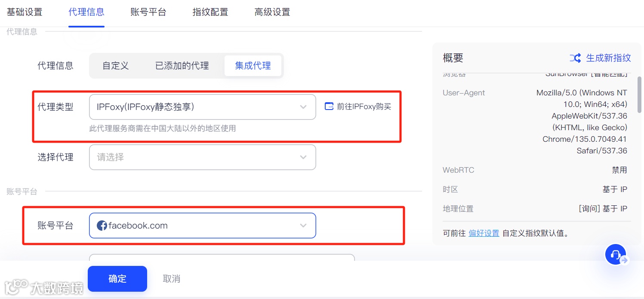This screenshot has width=644, height=299.
Task: Click the partially visible input field below 账号平台
Action: click(222, 257)
